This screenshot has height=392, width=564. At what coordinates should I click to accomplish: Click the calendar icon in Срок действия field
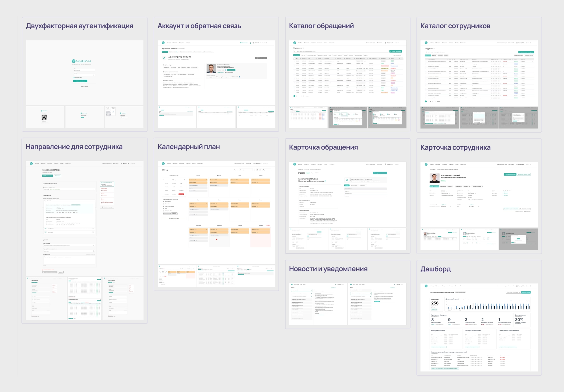[x=94, y=251]
